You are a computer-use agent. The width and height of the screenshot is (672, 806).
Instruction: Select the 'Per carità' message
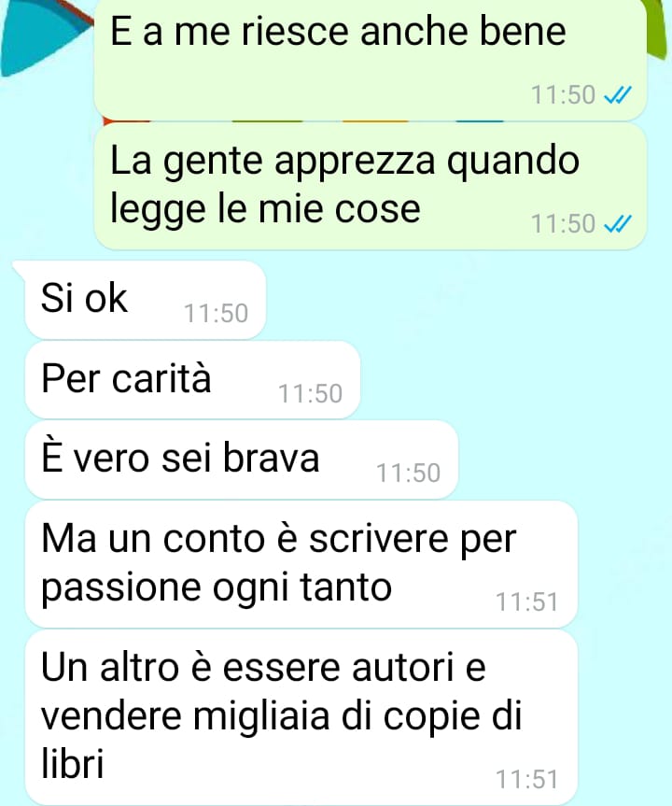click(192, 379)
